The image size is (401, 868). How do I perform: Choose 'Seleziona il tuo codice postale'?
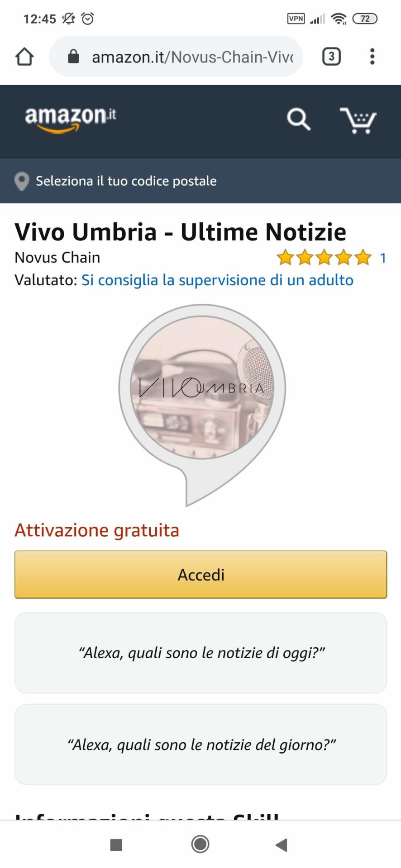click(x=126, y=181)
